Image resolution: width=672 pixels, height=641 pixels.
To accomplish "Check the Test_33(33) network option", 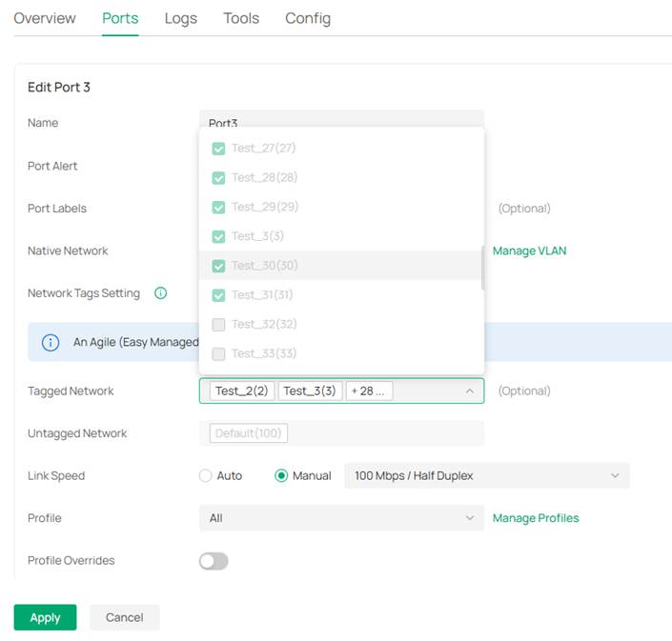I will (218, 354).
